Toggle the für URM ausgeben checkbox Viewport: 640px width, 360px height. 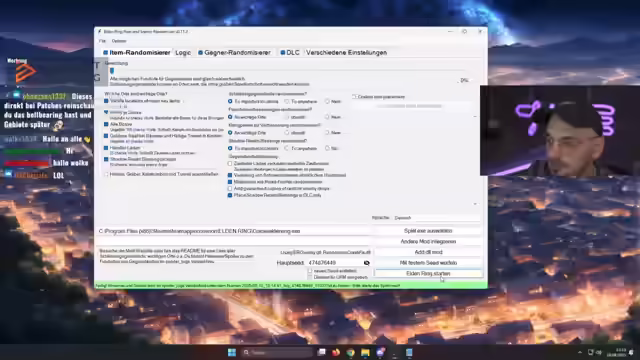(x=310, y=277)
